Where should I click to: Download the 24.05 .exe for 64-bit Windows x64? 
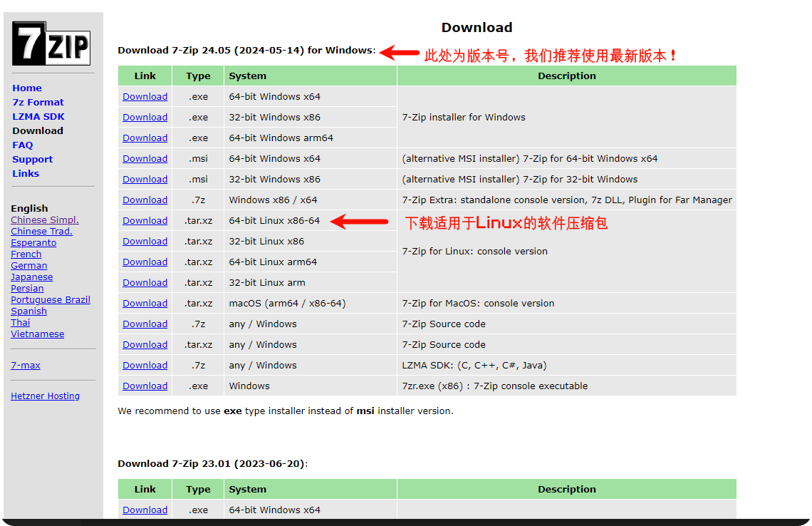(x=145, y=96)
